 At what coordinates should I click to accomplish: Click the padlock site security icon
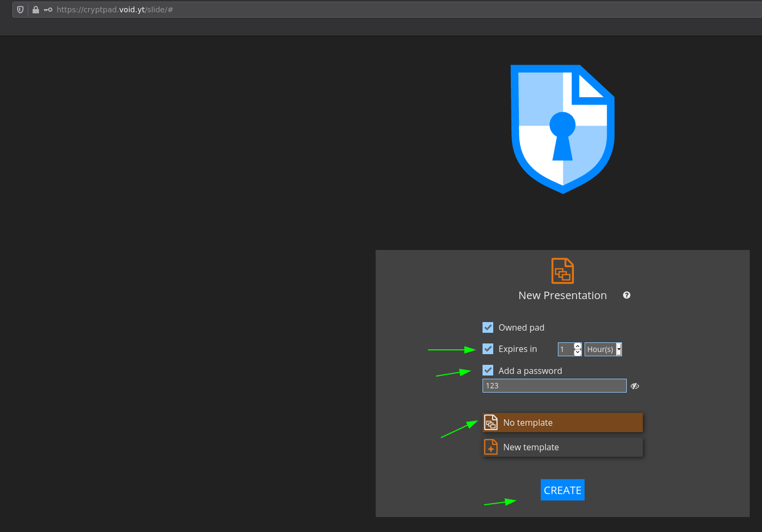[36, 10]
